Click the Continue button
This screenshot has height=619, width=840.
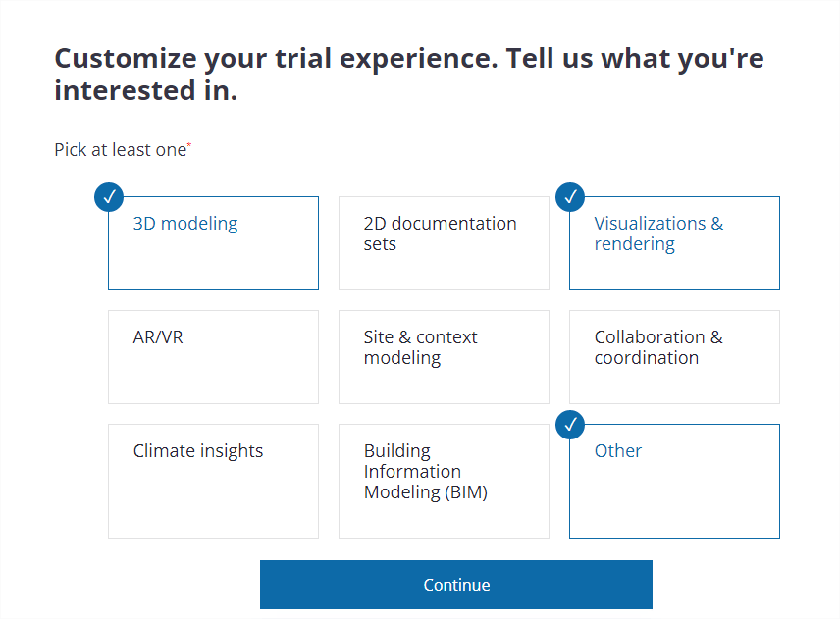(x=456, y=585)
